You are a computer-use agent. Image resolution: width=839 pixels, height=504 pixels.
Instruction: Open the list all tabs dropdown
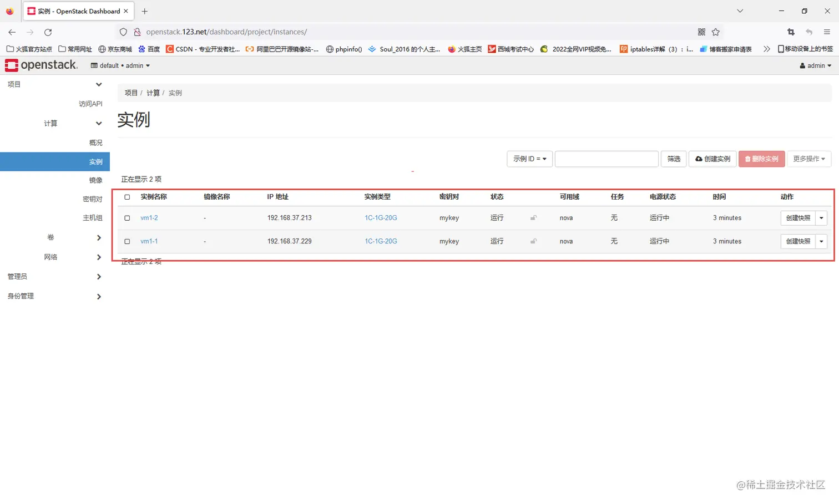point(740,11)
